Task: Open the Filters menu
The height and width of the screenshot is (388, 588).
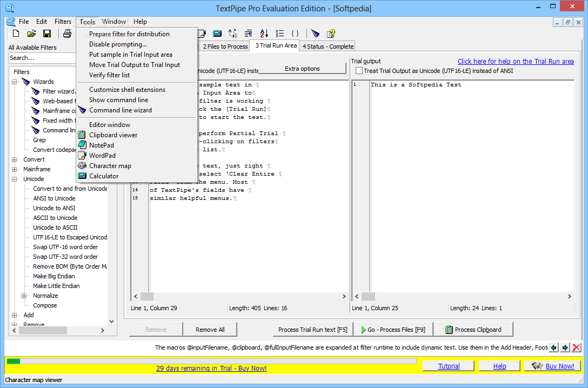Action: click(x=63, y=22)
